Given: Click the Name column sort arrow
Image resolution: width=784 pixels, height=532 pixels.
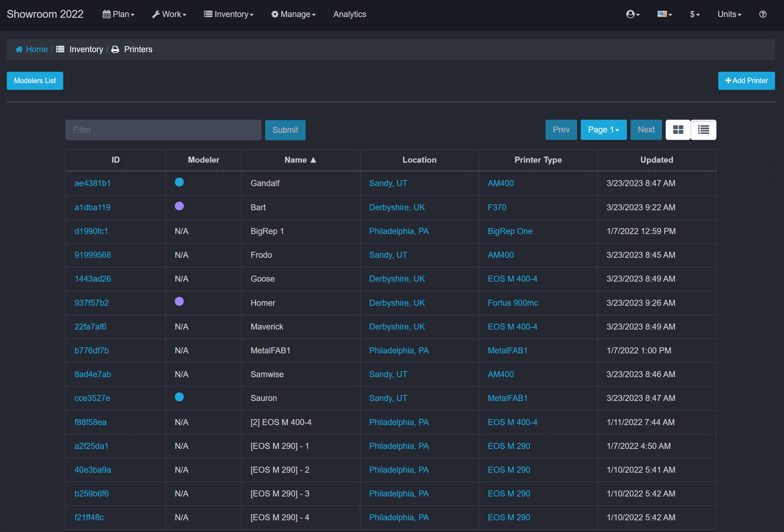Looking at the screenshot, I should pyautogui.click(x=313, y=160).
